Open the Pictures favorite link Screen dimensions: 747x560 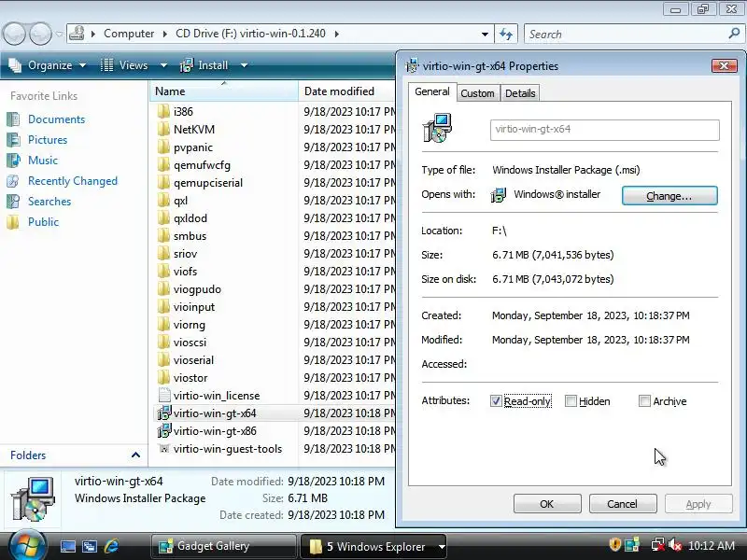(48, 139)
